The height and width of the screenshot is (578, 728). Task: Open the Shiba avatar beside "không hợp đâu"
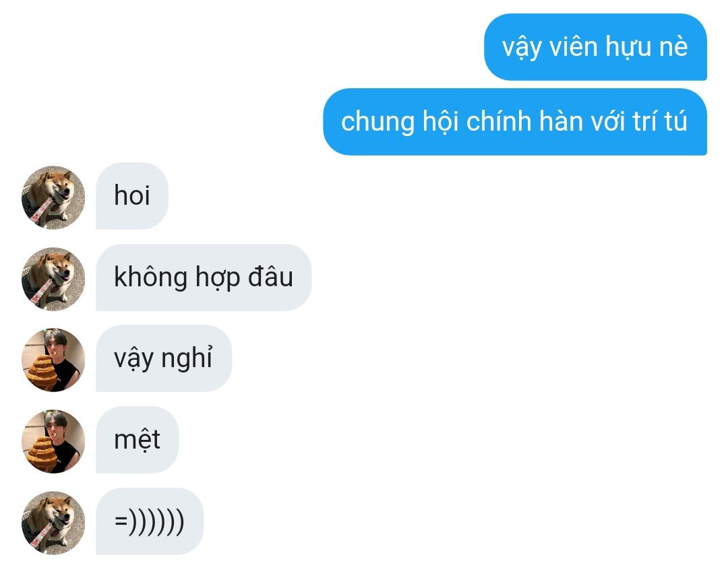[53, 279]
